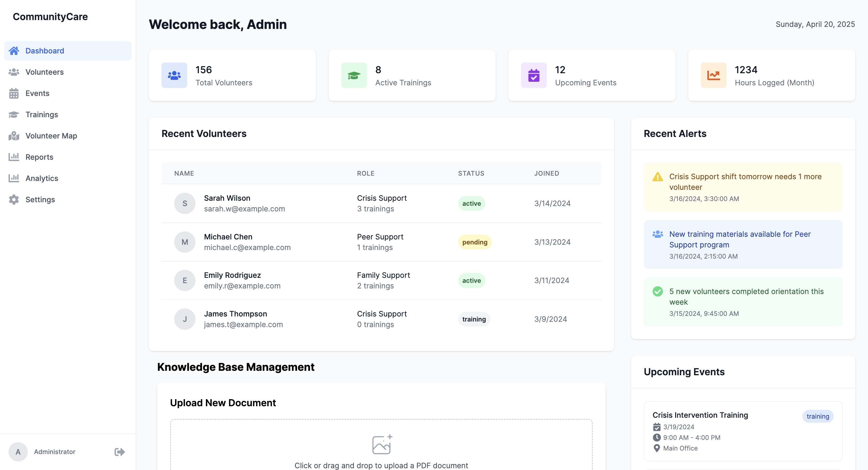868x470 pixels.
Task: Click the Upcoming Events calendar check icon
Action: (x=534, y=76)
